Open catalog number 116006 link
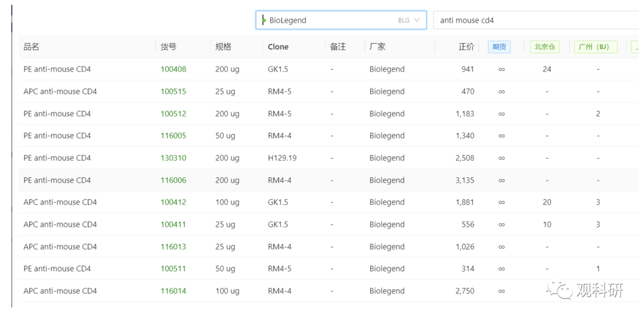 click(173, 180)
